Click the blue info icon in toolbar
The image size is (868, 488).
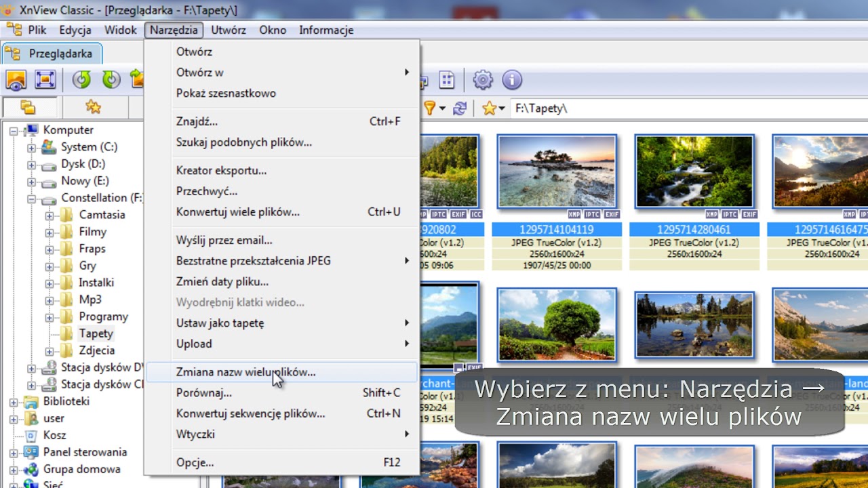512,80
